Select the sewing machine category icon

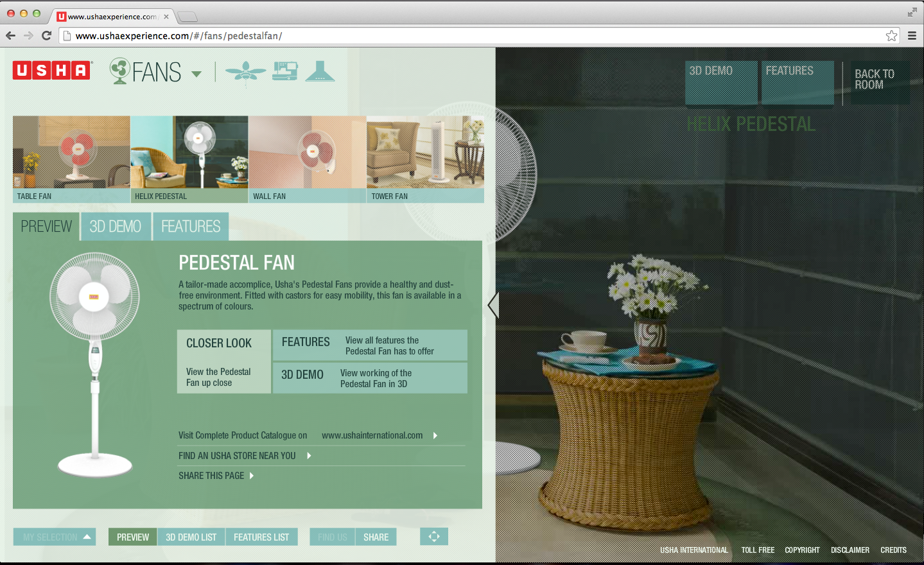pos(285,71)
